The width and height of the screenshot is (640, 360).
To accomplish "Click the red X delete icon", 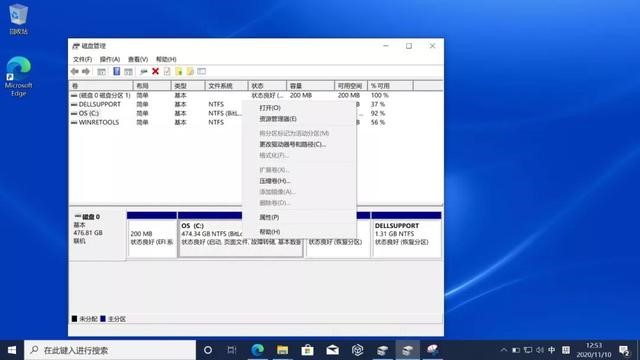I will coord(156,71).
